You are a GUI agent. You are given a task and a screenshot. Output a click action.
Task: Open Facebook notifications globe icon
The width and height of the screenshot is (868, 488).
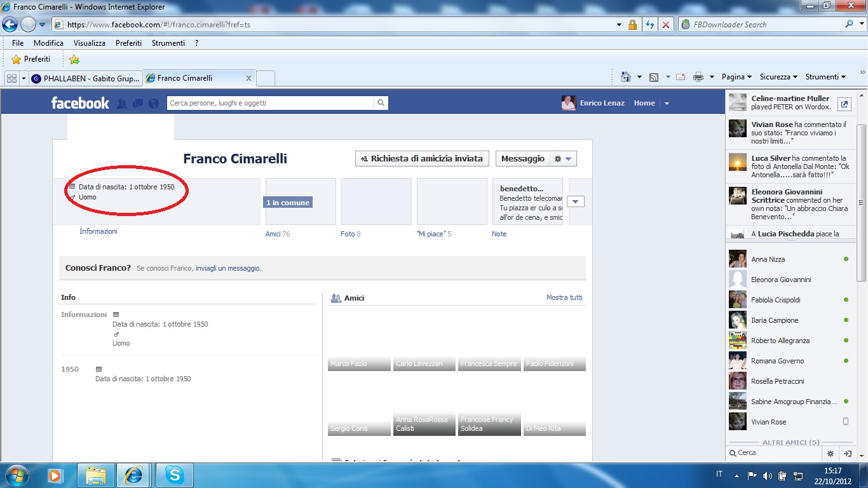[153, 104]
